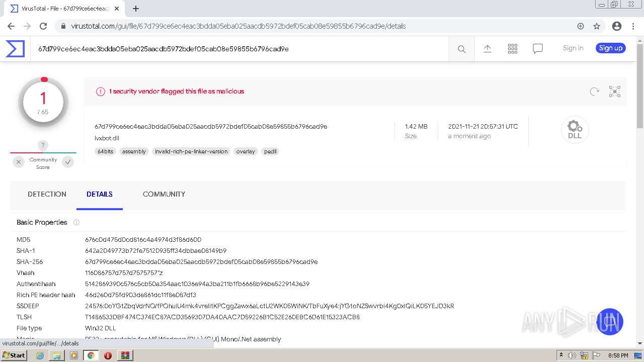
Task: Open Chrome three-dot menu
Action: [632, 26]
